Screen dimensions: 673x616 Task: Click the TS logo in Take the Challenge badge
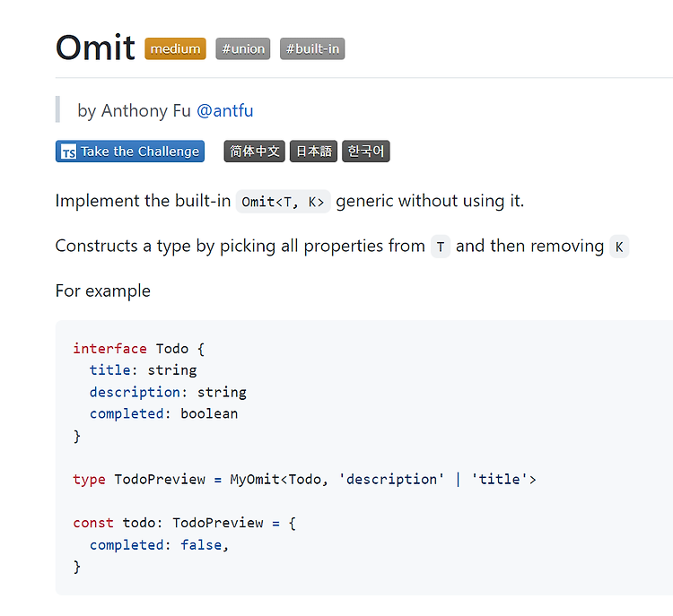coord(69,152)
